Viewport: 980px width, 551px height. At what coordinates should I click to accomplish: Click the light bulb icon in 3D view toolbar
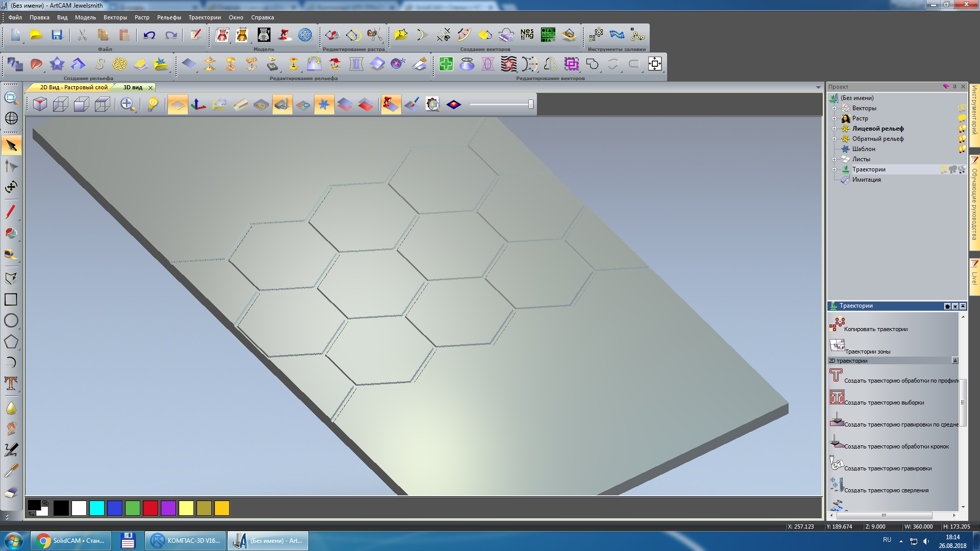(x=153, y=105)
